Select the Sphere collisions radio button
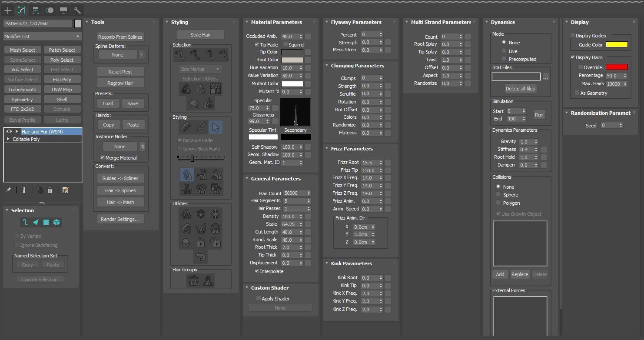Image resolution: width=644 pixels, height=340 pixels. pyautogui.click(x=498, y=195)
